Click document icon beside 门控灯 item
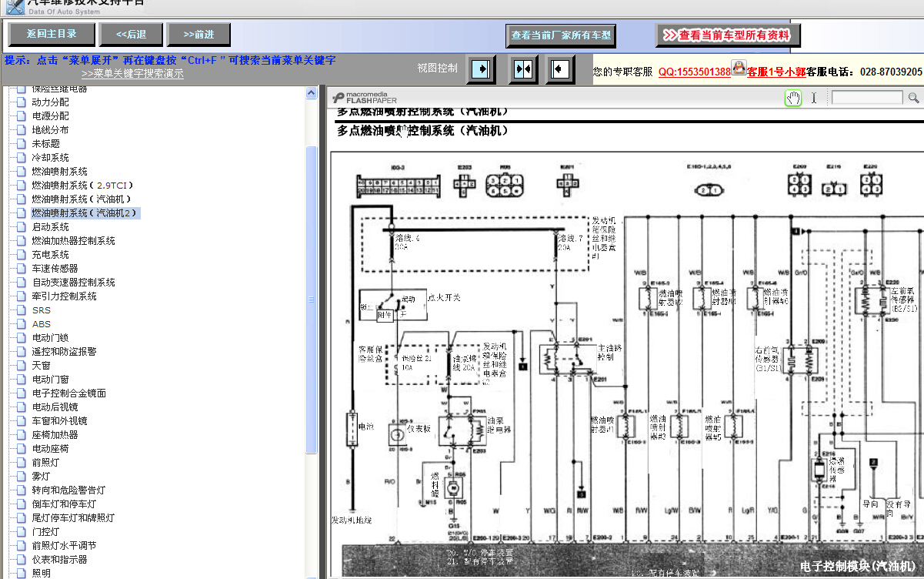The height and width of the screenshot is (579, 924). point(21,531)
